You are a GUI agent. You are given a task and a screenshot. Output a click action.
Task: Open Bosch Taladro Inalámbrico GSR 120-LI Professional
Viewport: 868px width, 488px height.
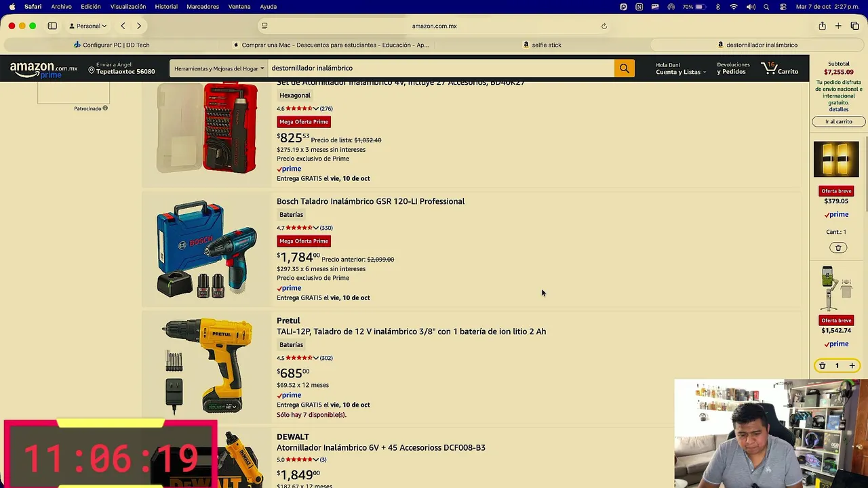(x=370, y=201)
